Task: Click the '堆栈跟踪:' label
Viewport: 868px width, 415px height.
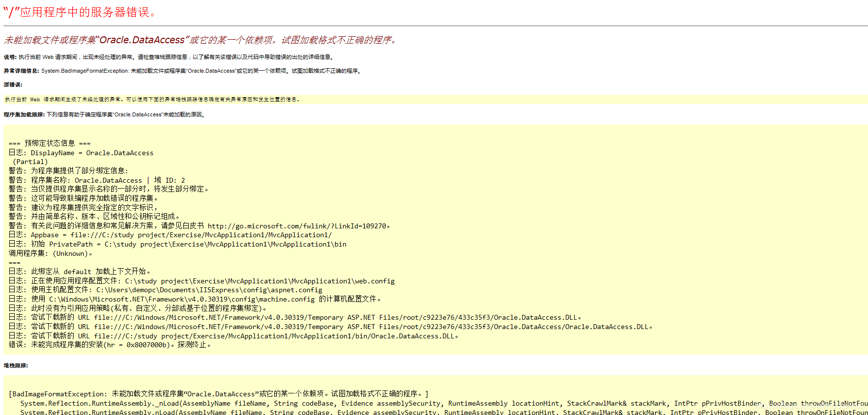Action: pyautogui.click(x=16, y=365)
